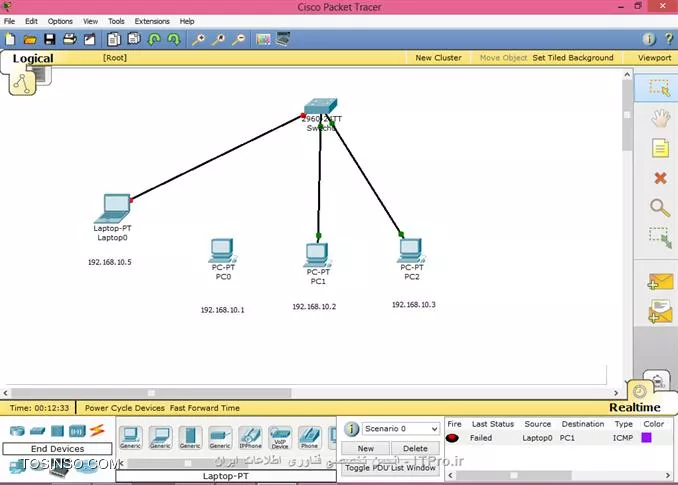Click Fast Forward Time
This screenshot has height=485, width=678.
pos(205,408)
